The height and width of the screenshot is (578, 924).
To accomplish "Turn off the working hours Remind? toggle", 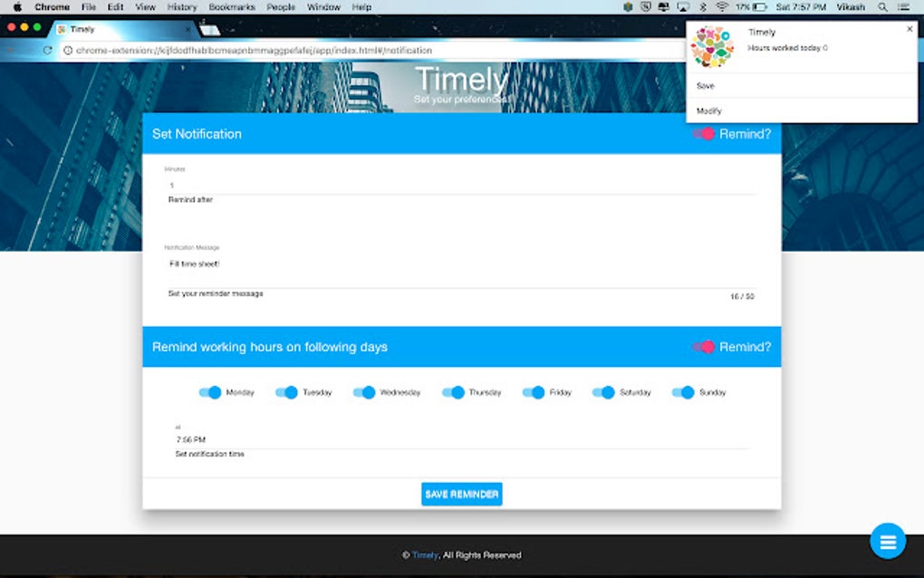I will pos(705,347).
